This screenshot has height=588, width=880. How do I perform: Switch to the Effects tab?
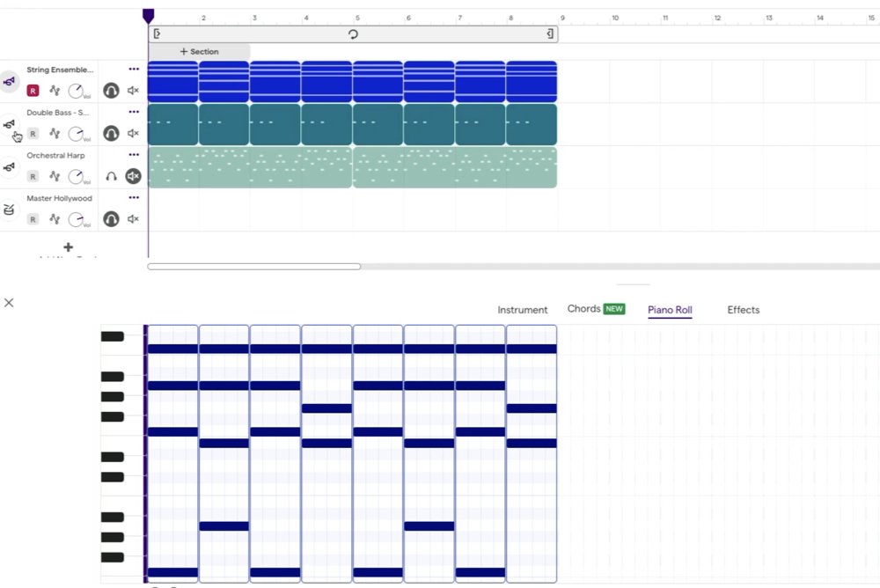(744, 310)
